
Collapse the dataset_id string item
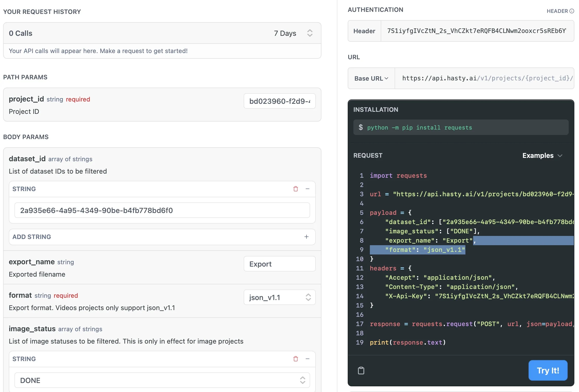click(x=307, y=189)
